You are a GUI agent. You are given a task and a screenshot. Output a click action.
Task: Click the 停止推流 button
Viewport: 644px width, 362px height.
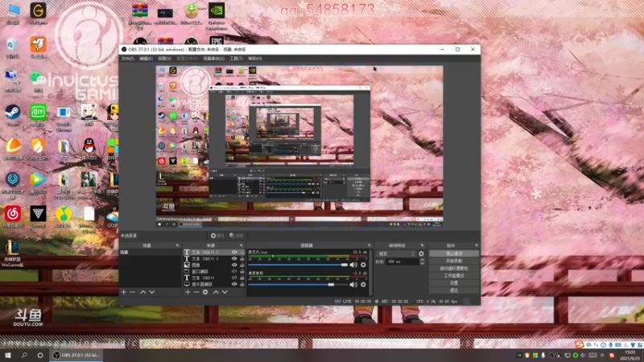coord(454,253)
